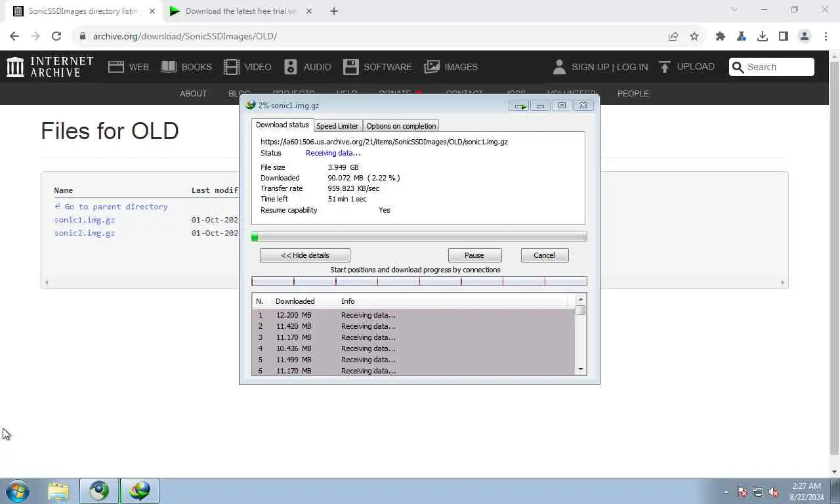This screenshot has height=504, width=840.
Task: Select connection row 2 with 11.420 MB
Action: click(x=413, y=326)
